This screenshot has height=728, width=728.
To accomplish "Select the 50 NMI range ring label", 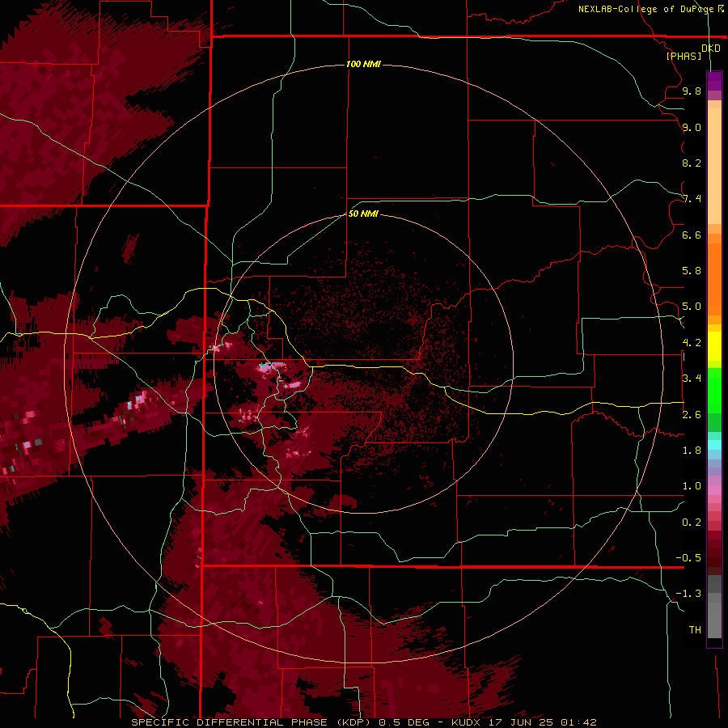I will click(x=363, y=214).
